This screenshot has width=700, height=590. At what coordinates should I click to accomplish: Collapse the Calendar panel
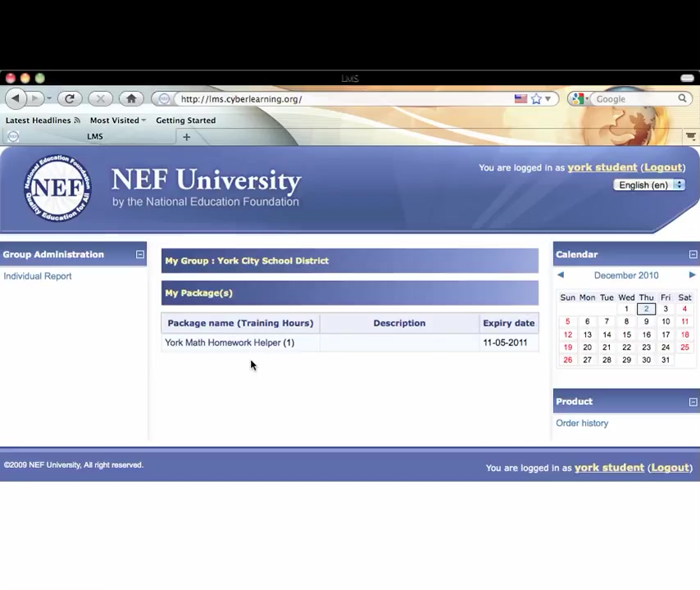point(693,254)
